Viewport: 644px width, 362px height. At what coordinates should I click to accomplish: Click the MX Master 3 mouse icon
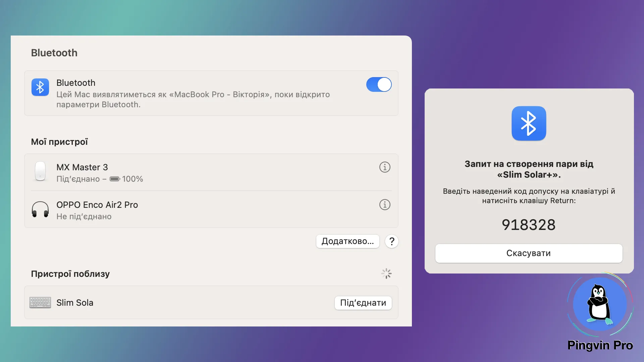click(x=40, y=171)
